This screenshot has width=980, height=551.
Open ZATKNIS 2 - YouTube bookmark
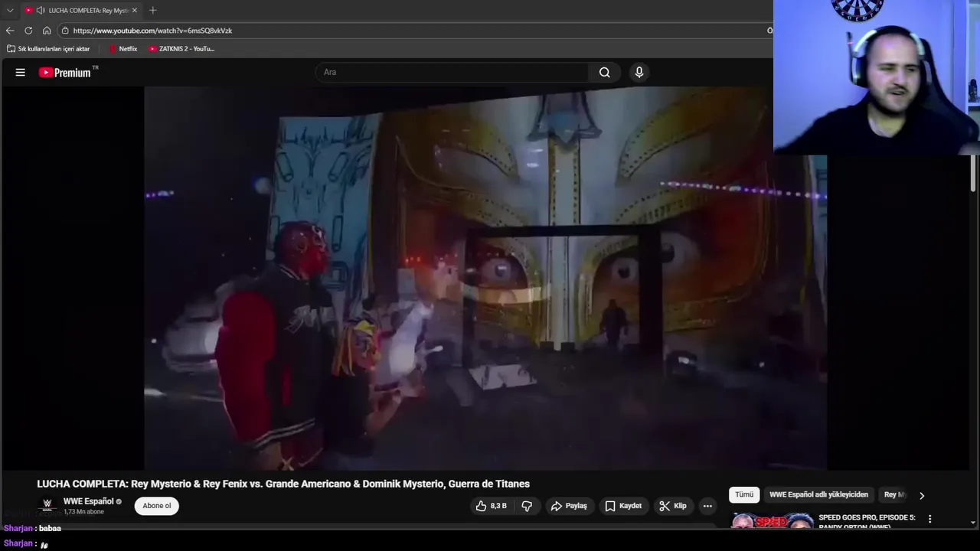181,48
